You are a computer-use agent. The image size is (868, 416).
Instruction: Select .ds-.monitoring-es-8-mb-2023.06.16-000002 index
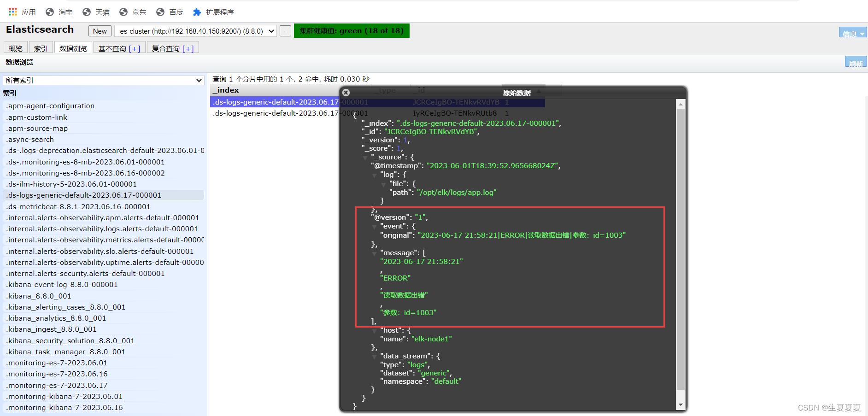pyautogui.click(x=103, y=173)
